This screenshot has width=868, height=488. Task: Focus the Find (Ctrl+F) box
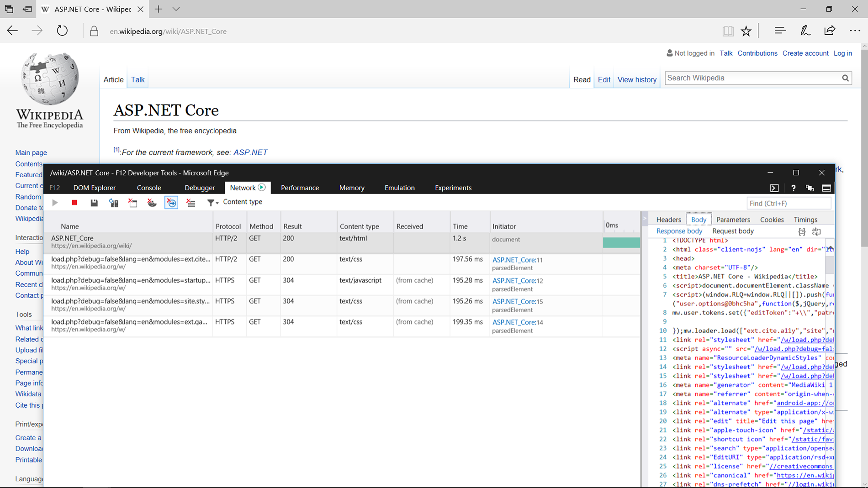(x=789, y=203)
